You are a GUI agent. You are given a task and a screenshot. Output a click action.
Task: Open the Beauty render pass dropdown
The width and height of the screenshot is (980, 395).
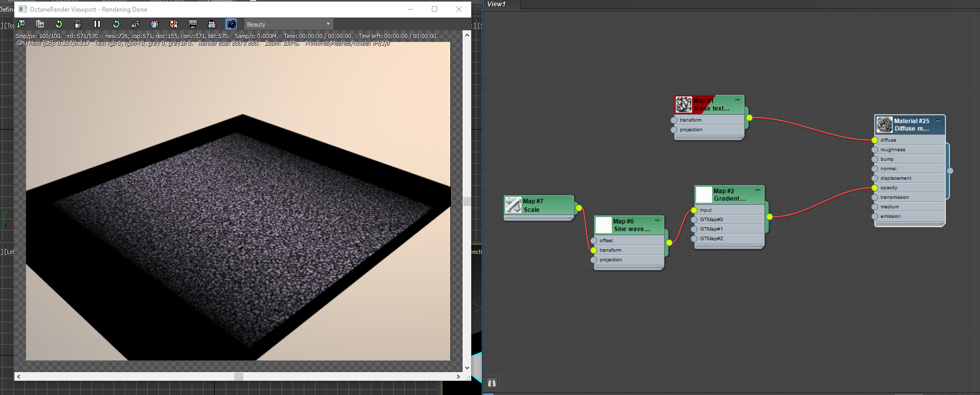pos(289,24)
